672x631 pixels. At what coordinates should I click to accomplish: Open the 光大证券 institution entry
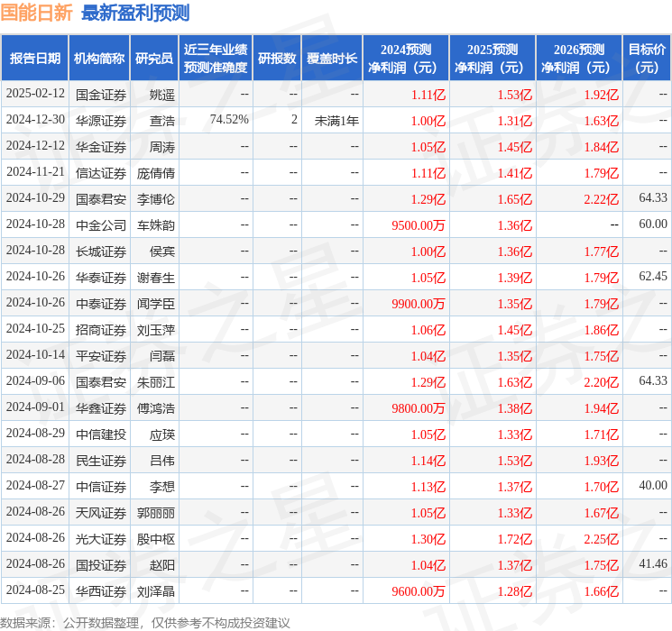(x=101, y=538)
